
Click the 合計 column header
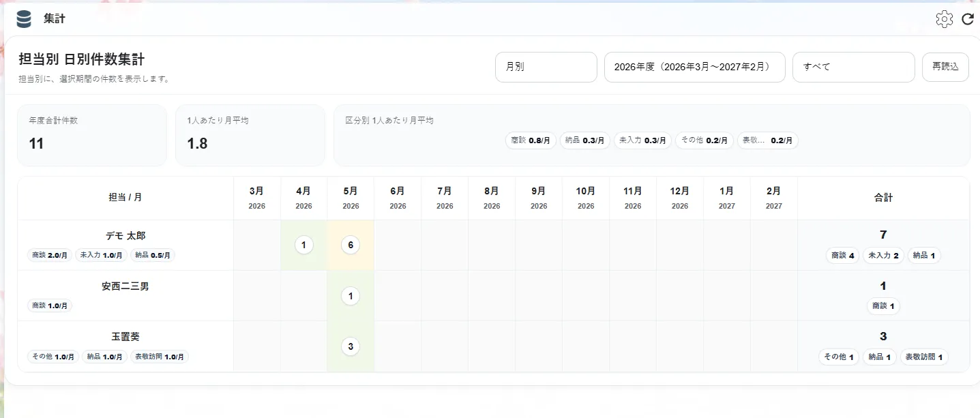tap(883, 198)
